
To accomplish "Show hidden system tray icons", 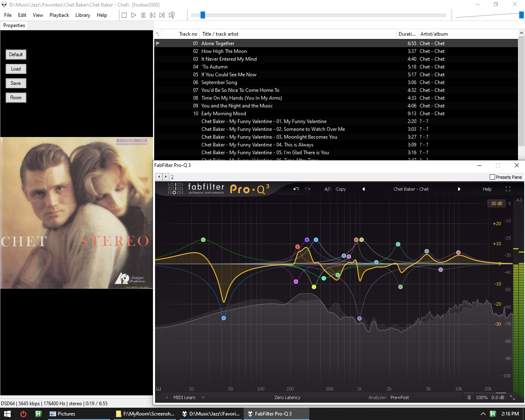I will point(483,414).
